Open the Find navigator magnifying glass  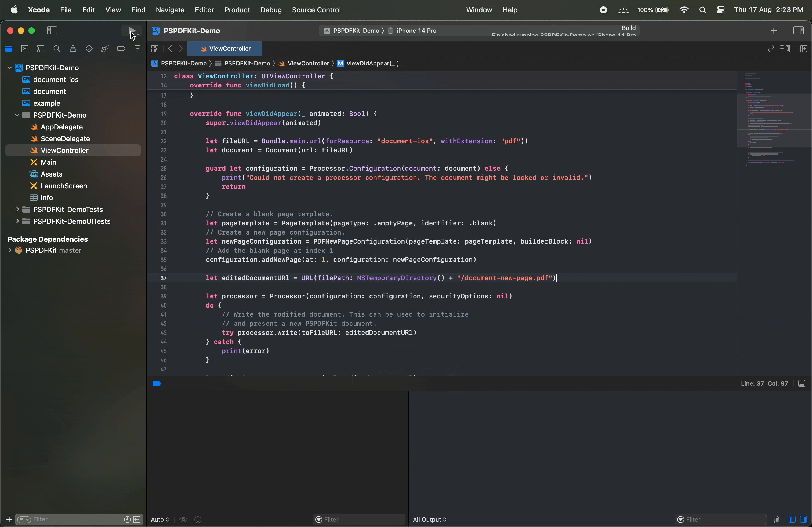tap(57, 49)
